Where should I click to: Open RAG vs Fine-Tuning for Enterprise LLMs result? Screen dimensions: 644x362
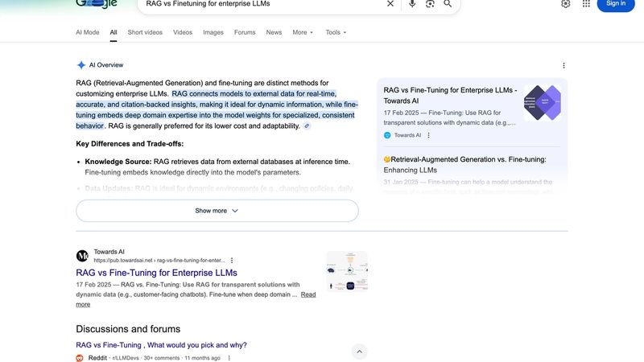point(156,273)
